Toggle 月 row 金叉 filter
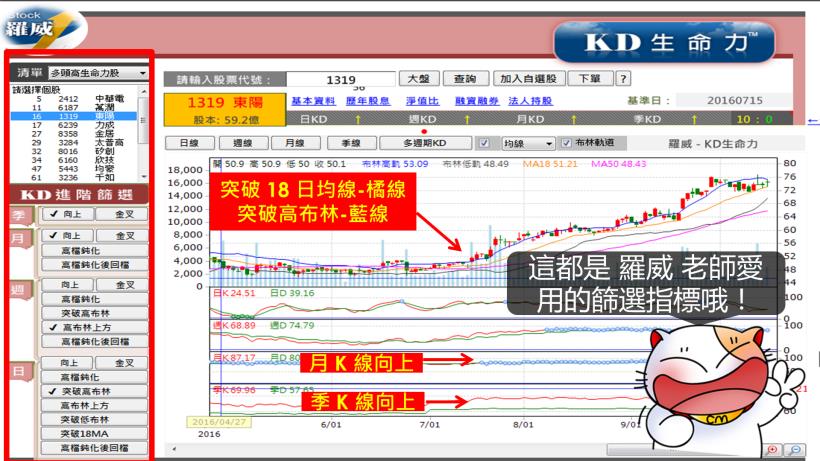The width and height of the screenshot is (820, 461). 124,236
